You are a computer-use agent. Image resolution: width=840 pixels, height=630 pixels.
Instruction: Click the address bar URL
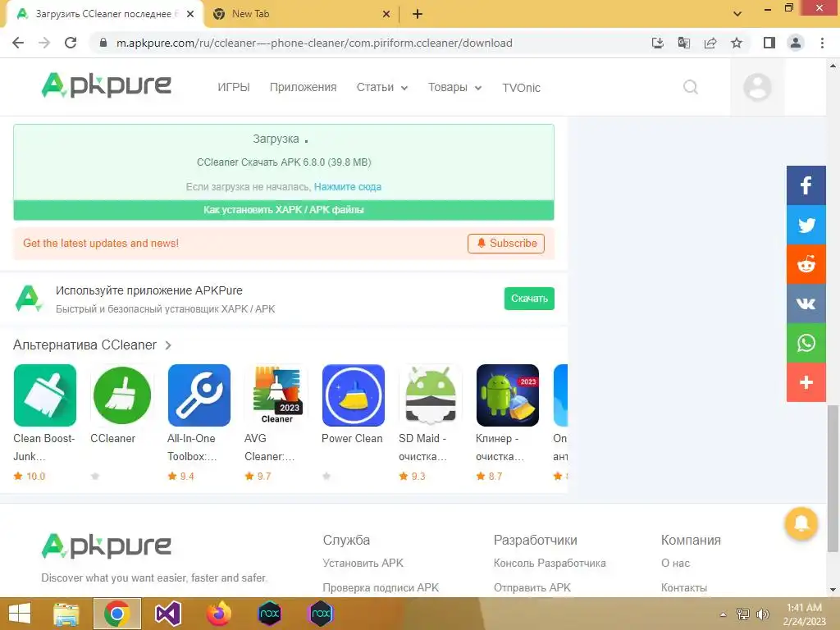(314, 43)
